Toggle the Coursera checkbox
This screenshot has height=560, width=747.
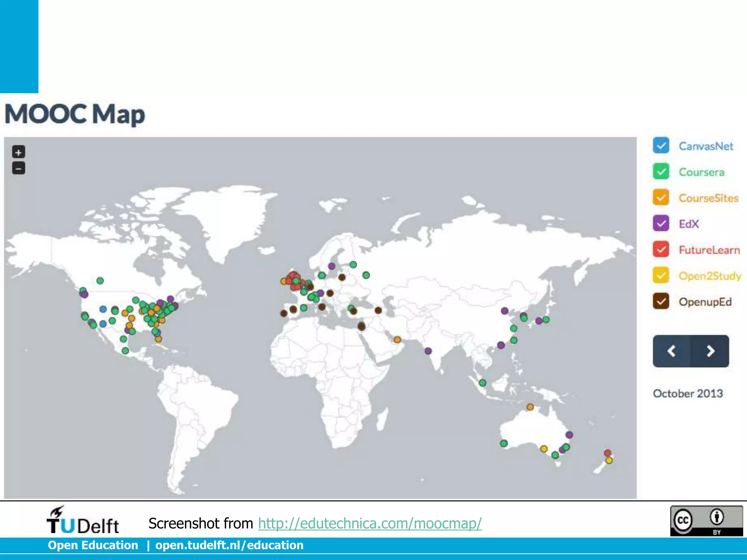661,171
